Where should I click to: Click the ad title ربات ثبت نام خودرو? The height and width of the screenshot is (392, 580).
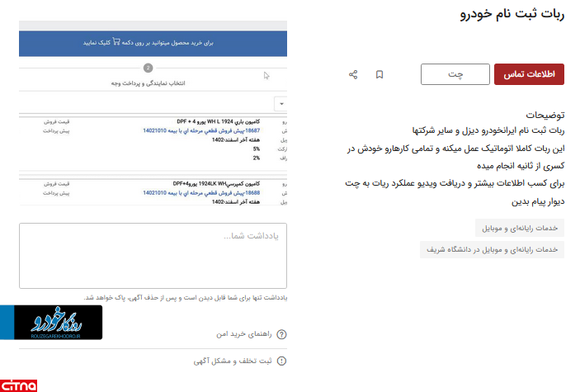512,17
